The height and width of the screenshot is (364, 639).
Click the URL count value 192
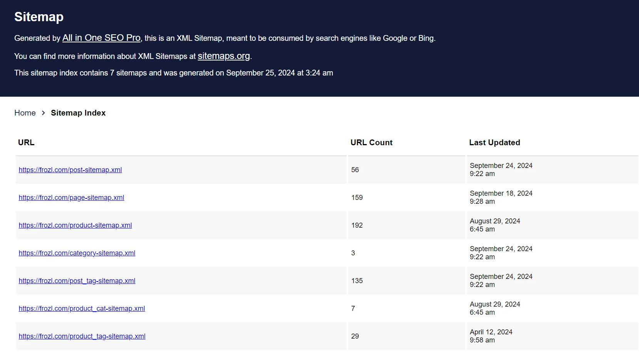tap(357, 225)
